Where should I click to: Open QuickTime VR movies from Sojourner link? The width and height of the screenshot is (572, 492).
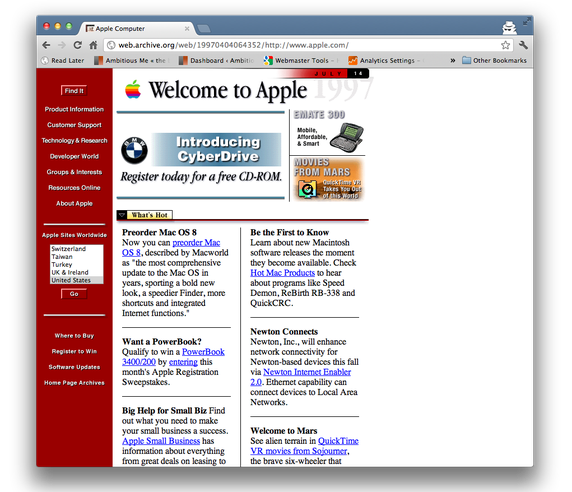pos(304,446)
